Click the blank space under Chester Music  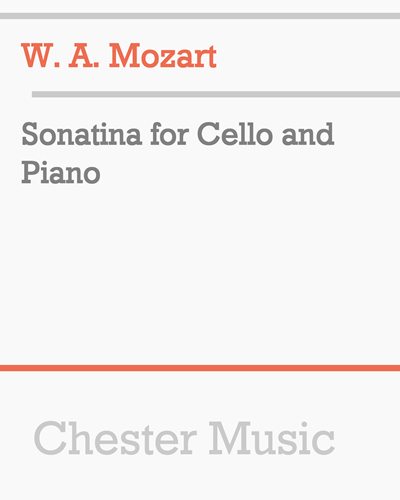tap(200, 478)
